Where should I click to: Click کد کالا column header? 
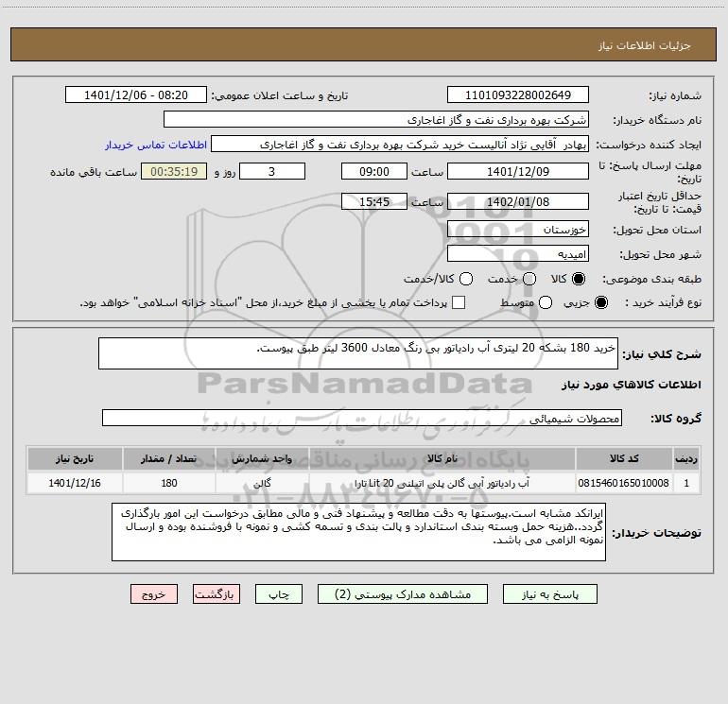[624, 459]
